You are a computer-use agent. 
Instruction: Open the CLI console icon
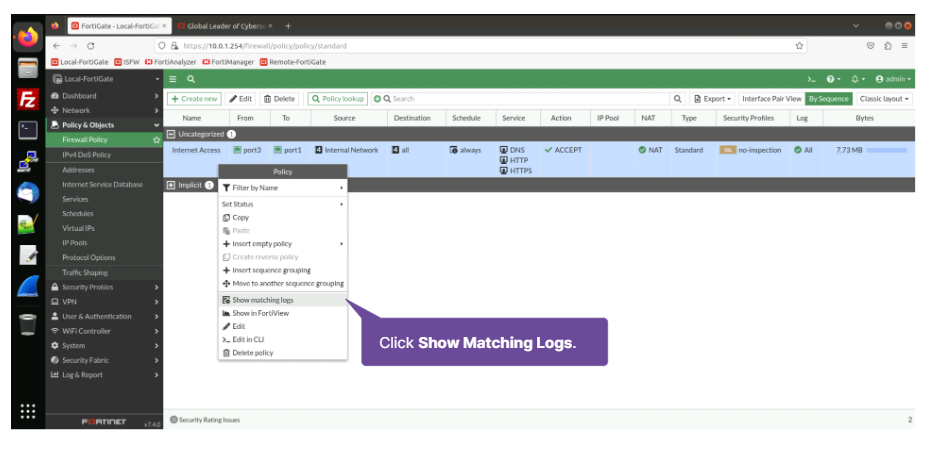pos(811,79)
